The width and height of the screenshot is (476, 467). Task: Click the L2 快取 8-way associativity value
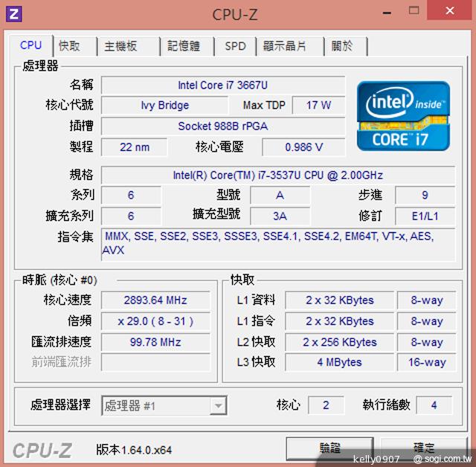[426, 342]
